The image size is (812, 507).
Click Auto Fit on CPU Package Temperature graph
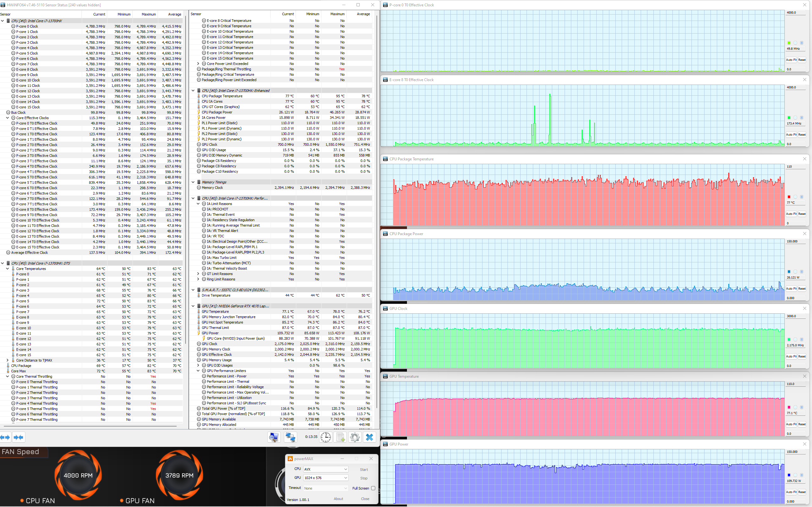click(791, 214)
